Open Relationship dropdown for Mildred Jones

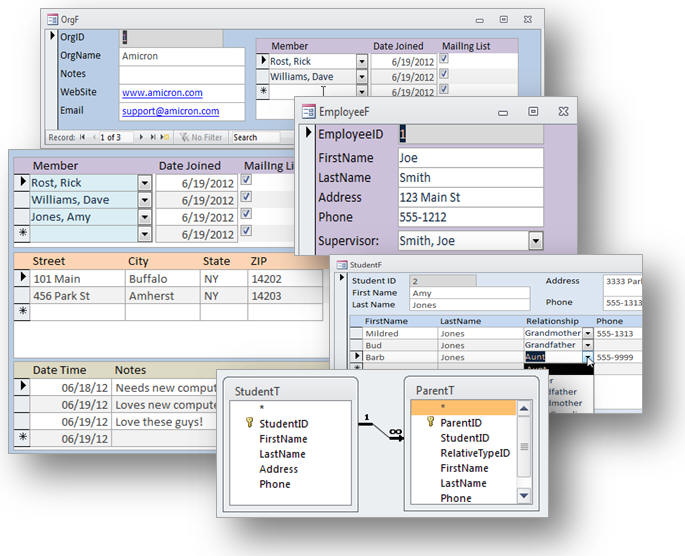click(588, 333)
